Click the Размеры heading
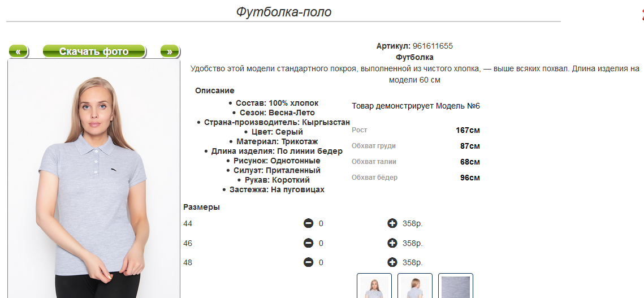 [202, 207]
